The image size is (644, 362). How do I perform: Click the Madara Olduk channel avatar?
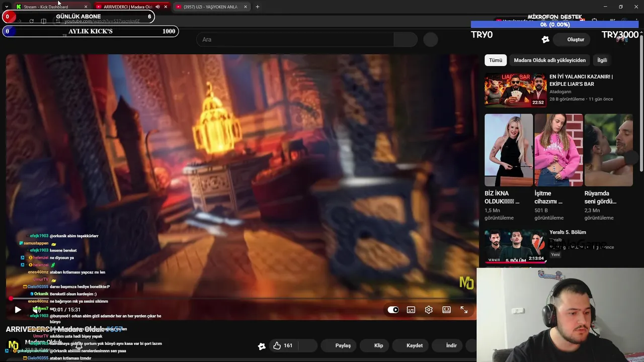pos(13,345)
